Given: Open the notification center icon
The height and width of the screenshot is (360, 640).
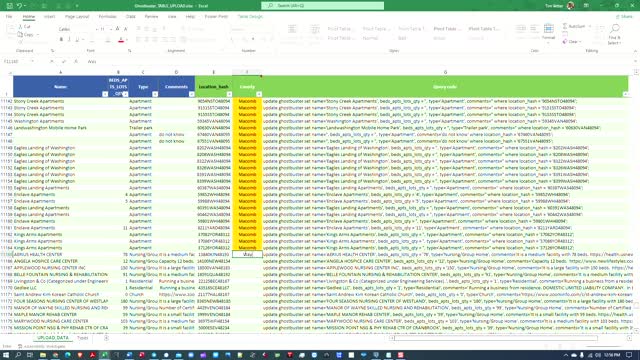Looking at the screenshot, I should (x=629, y=355).
